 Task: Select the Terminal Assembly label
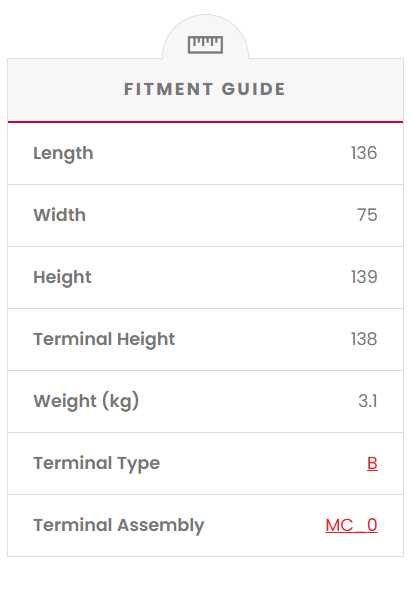coord(119,526)
